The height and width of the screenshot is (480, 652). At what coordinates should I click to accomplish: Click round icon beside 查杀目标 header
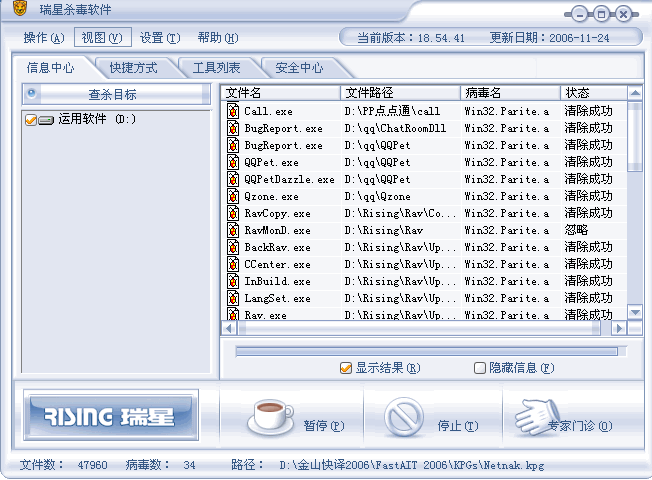pyautogui.click(x=32, y=93)
